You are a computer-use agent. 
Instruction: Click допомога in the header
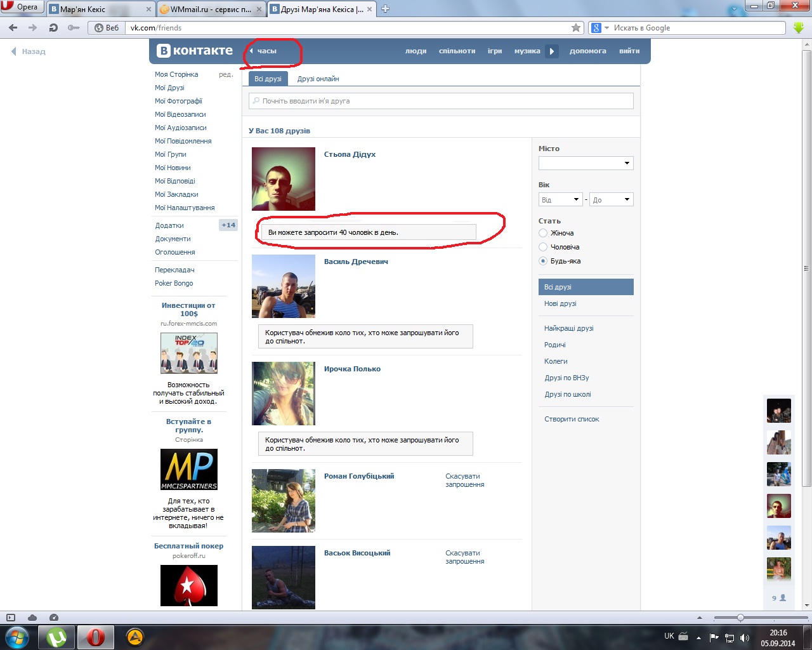tap(588, 51)
